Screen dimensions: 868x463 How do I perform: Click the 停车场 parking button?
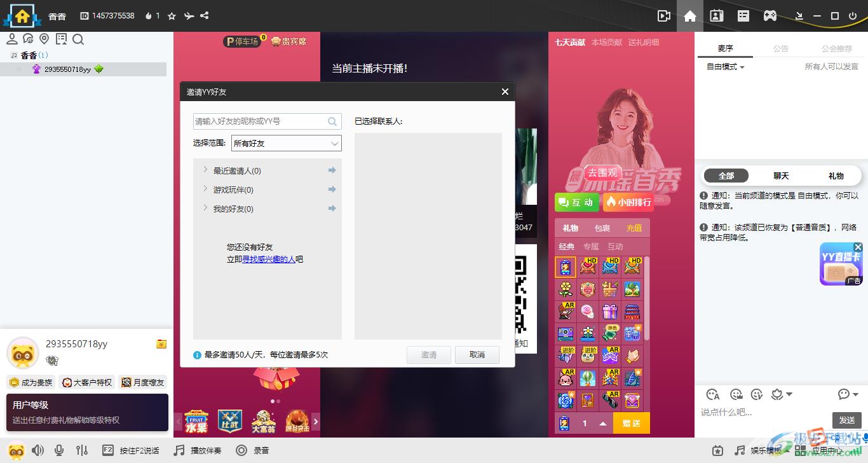point(241,41)
